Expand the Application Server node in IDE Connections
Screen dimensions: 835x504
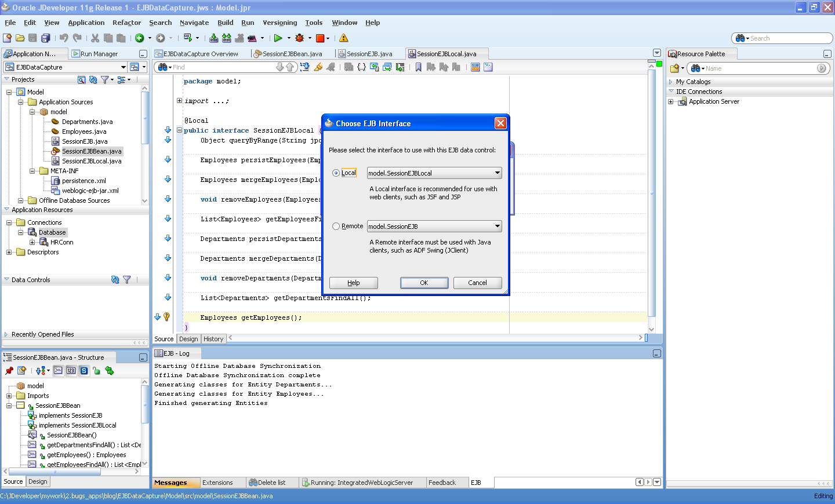point(670,101)
